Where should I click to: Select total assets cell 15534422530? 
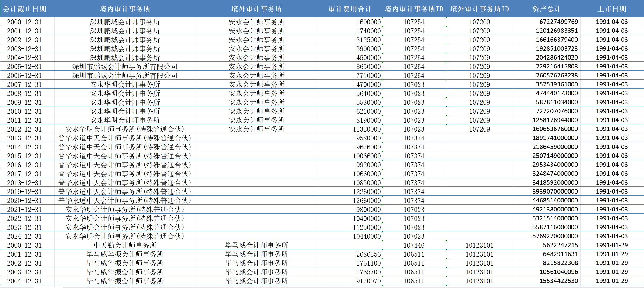point(546,281)
